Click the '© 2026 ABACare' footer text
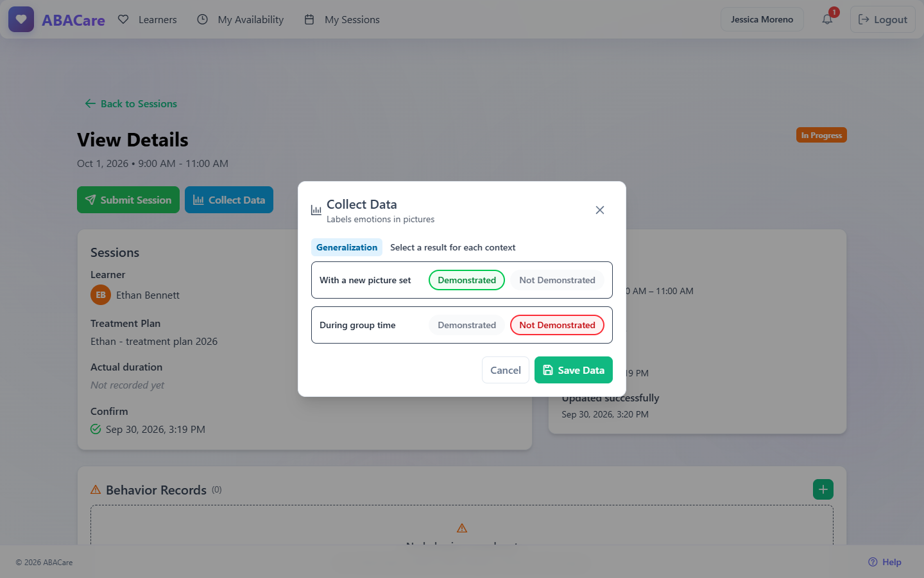This screenshot has height=578, width=924. click(44, 562)
